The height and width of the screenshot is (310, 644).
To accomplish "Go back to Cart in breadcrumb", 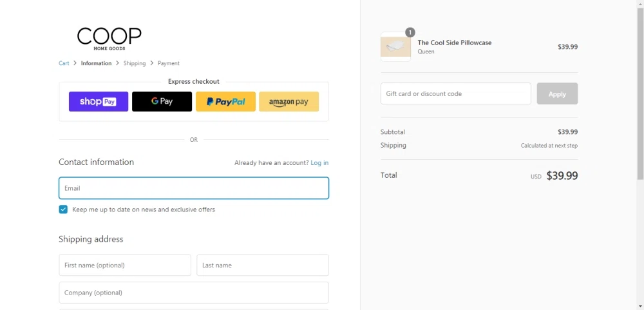I will [x=64, y=63].
